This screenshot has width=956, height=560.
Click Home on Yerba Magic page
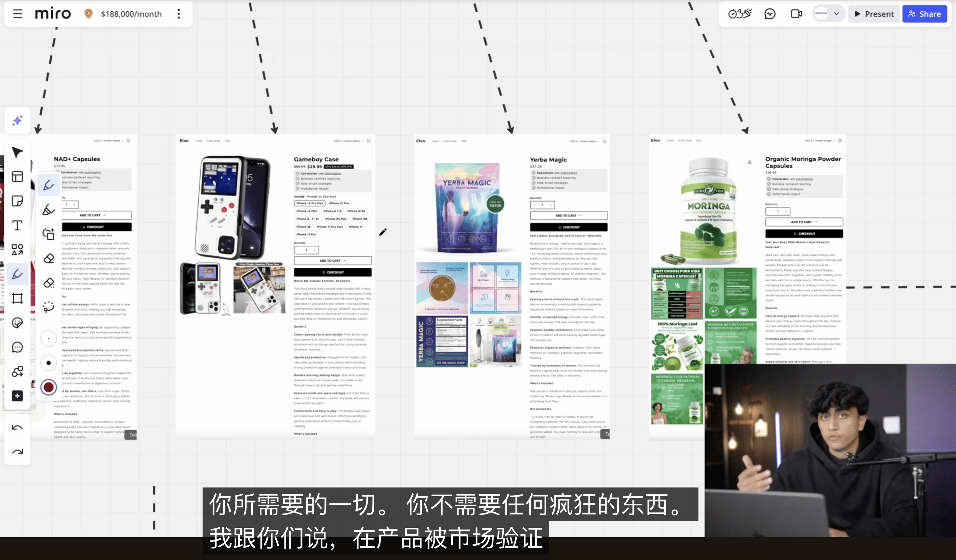pos(435,141)
